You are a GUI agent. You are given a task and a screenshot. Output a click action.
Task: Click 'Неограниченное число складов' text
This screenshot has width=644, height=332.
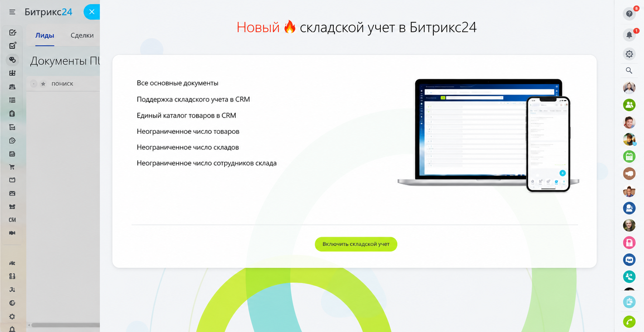tap(188, 147)
